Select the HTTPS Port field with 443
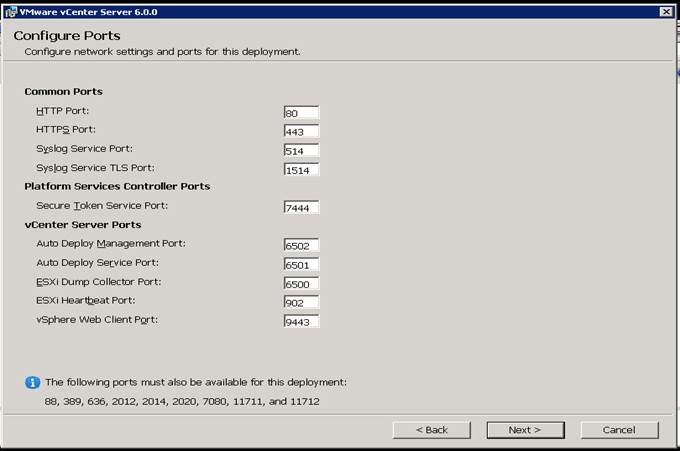 pos(301,131)
